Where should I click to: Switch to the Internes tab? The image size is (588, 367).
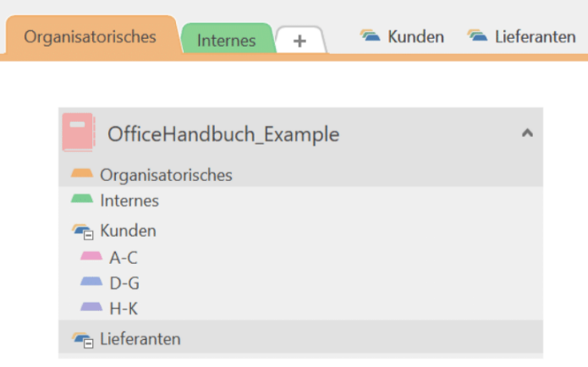(x=226, y=40)
